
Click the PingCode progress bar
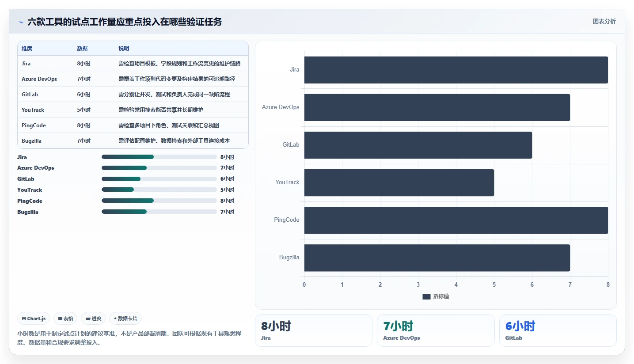[159, 201]
